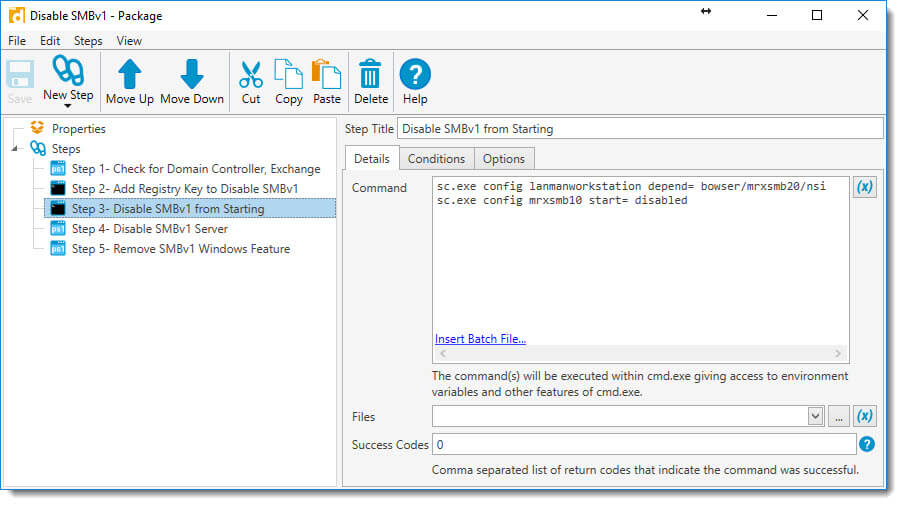Click the Delete trash can icon
This screenshot has height=505, width=902.
point(370,74)
